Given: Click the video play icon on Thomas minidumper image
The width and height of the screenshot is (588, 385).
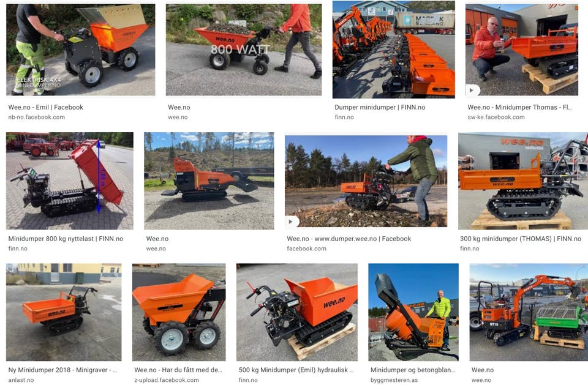Looking at the screenshot, I should pos(472,90).
